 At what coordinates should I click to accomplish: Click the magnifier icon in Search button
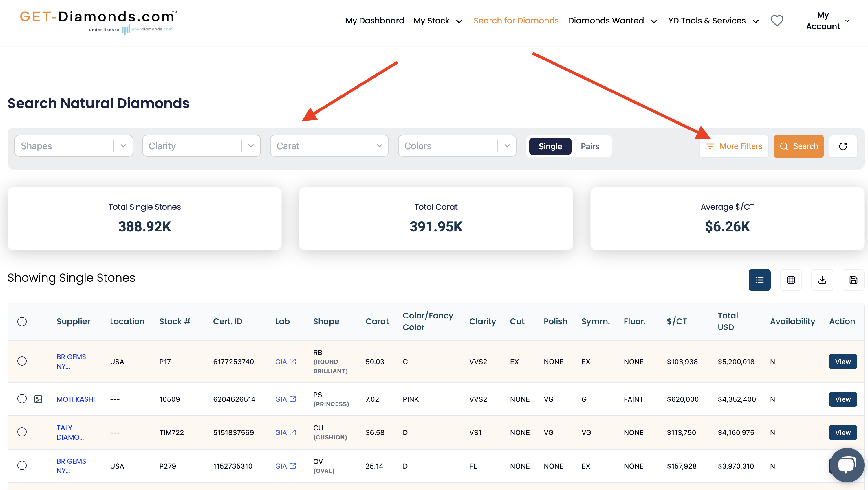click(784, 146)
